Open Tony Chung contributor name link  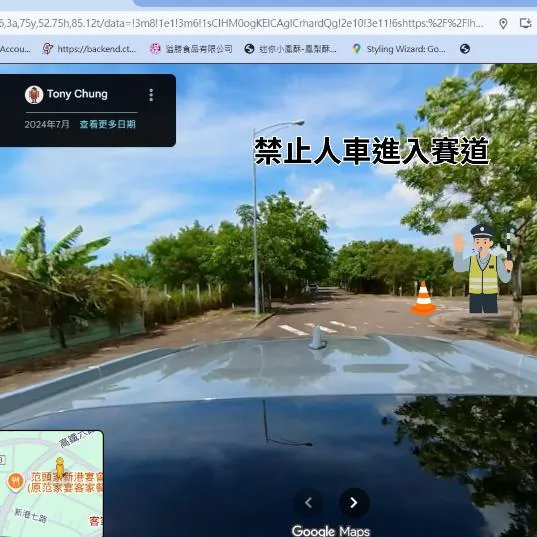(x=77, y=94)
